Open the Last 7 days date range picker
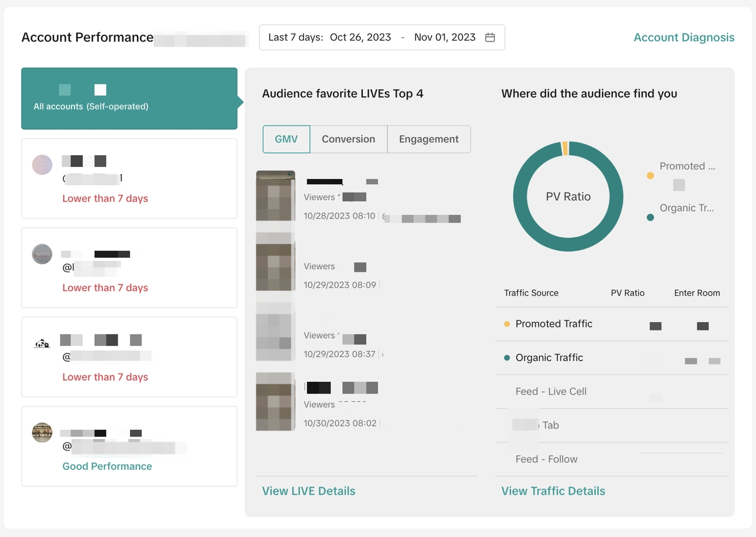 [x=382, y=38]
